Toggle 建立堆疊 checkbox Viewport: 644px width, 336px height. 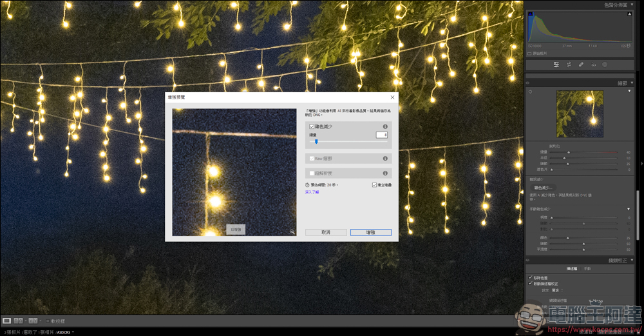[x=374, y=185]
